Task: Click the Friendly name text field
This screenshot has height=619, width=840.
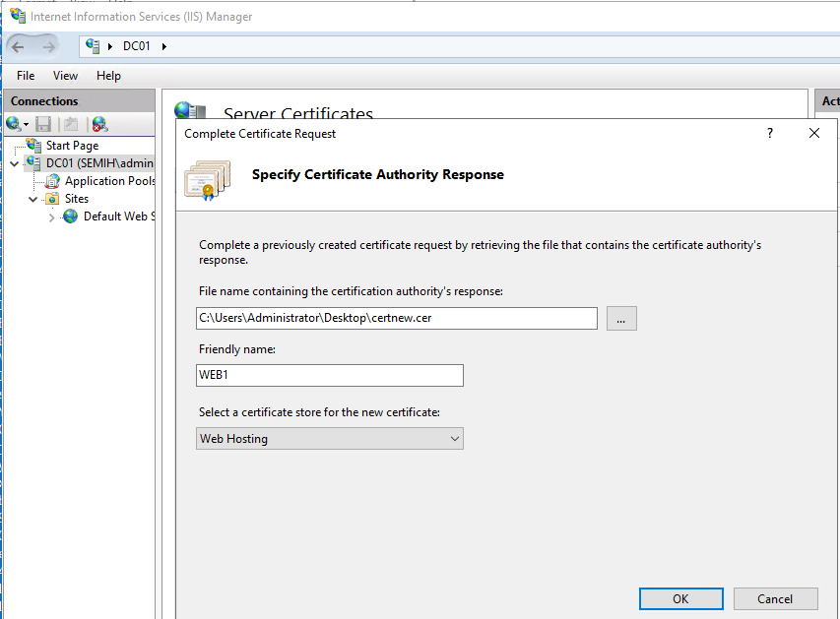Action: [x=330, y=376]
